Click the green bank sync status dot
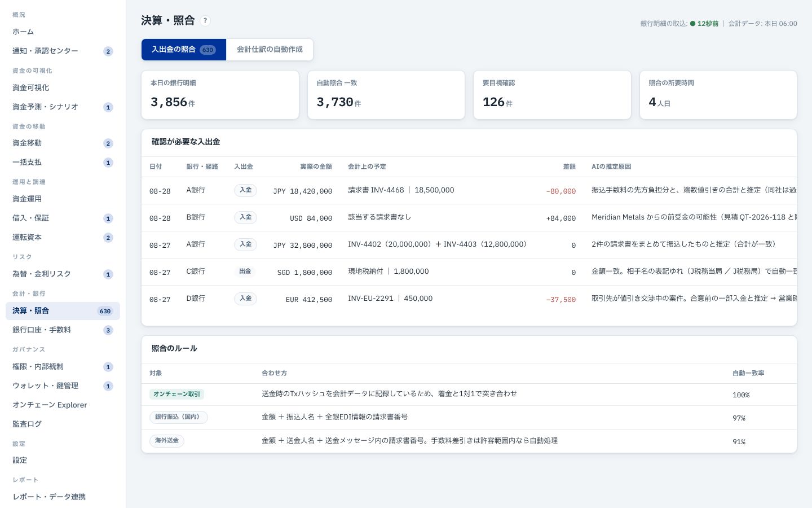 [692, 24]
